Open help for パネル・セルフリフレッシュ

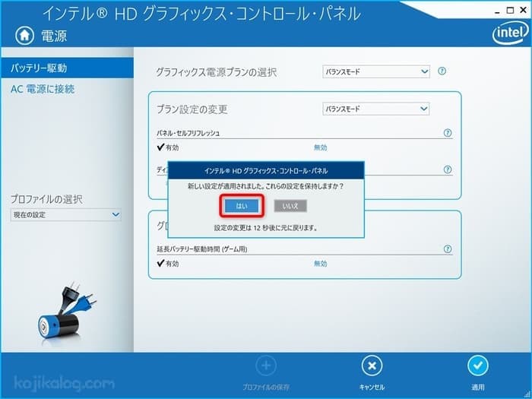[x=448, y=133]
